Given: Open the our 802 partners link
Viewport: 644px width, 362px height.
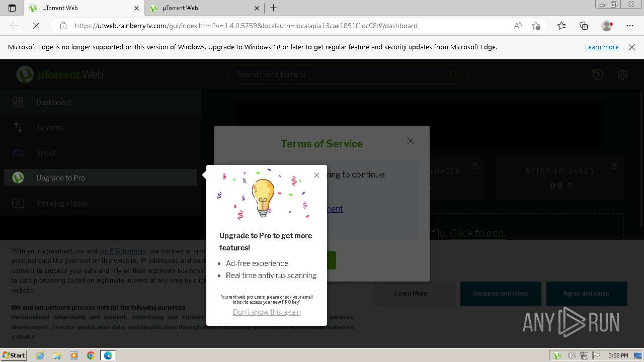Looking at the screenshot, I should [122, 251].
